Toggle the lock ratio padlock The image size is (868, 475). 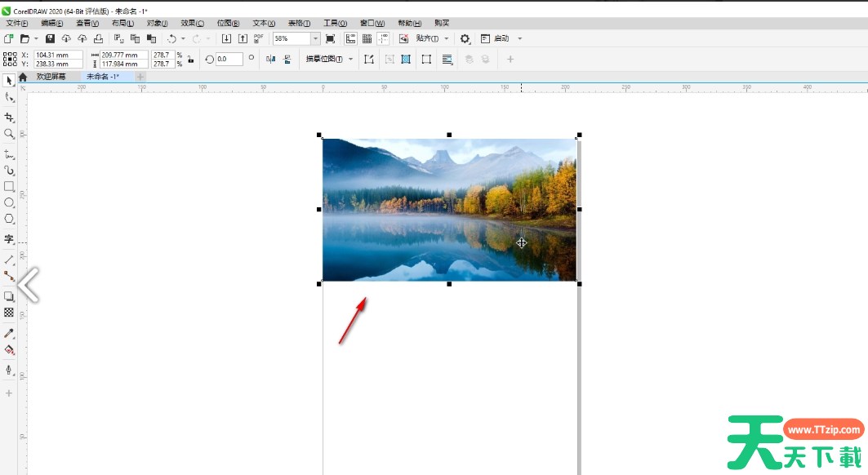(190, 59)
